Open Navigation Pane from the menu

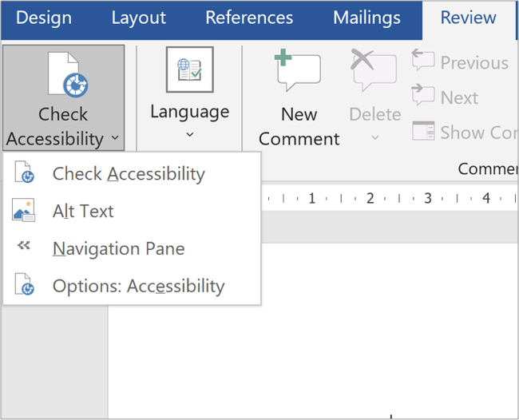tap(132, 248)
